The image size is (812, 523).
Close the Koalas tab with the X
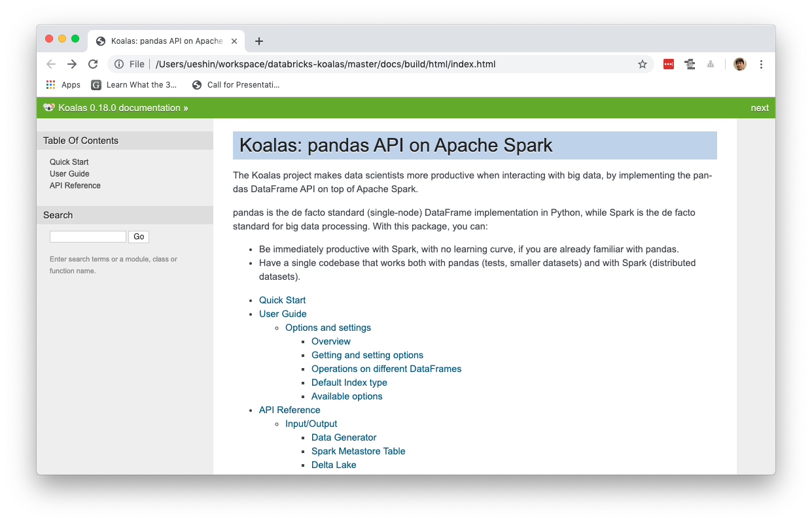(x=234, y=41)
